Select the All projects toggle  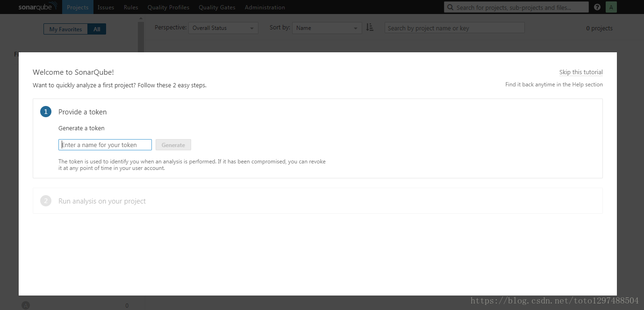pyautogui.click(x=97, y=29)
